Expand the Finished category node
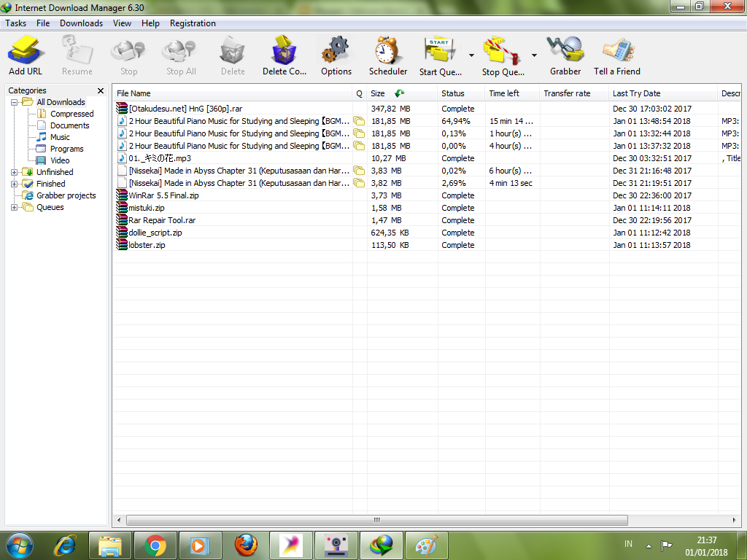The height and width of the screenshot is (560, 747). point(15,184)
